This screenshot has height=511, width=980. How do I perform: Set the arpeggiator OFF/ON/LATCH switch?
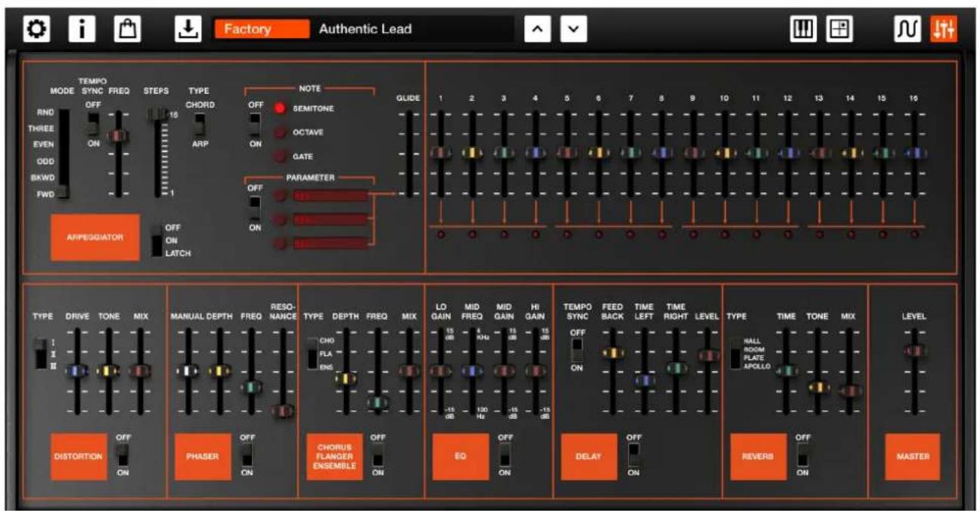(x=157, y=240)
